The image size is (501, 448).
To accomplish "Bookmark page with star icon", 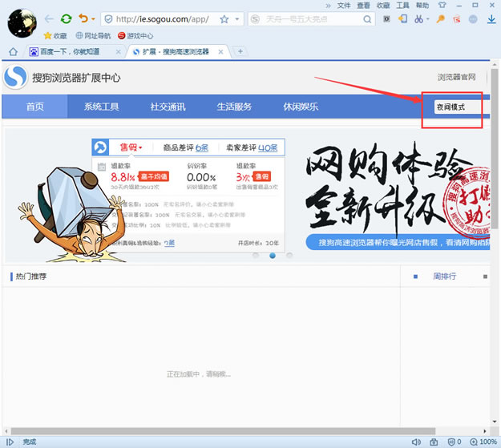I will click(224, 19).
